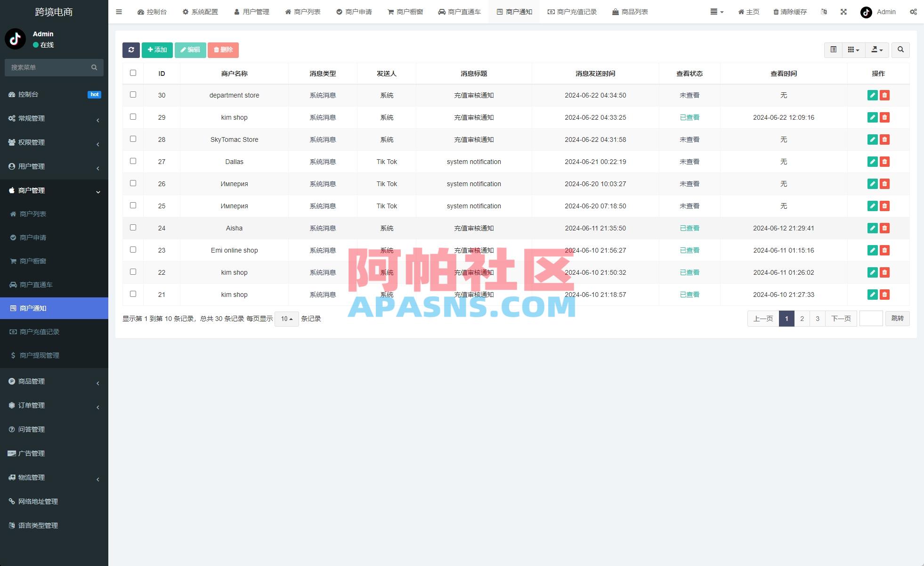Screen dimensions: 924x566
Task: Click the translate icon in top navbar
Action: click(824, 12)
